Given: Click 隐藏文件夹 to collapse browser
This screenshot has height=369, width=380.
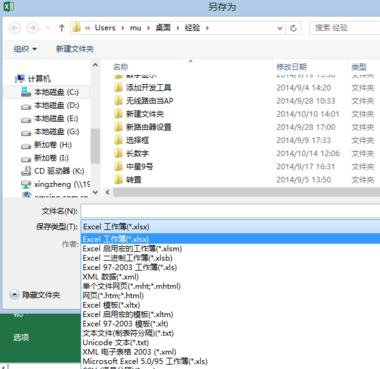Looking at the screenshot, I should tap(35, 295).
